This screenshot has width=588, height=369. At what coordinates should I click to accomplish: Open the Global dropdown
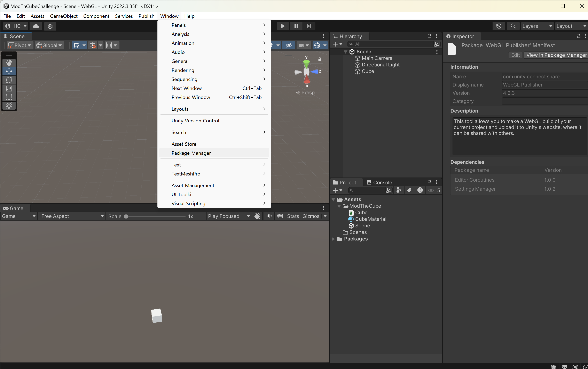49,45
